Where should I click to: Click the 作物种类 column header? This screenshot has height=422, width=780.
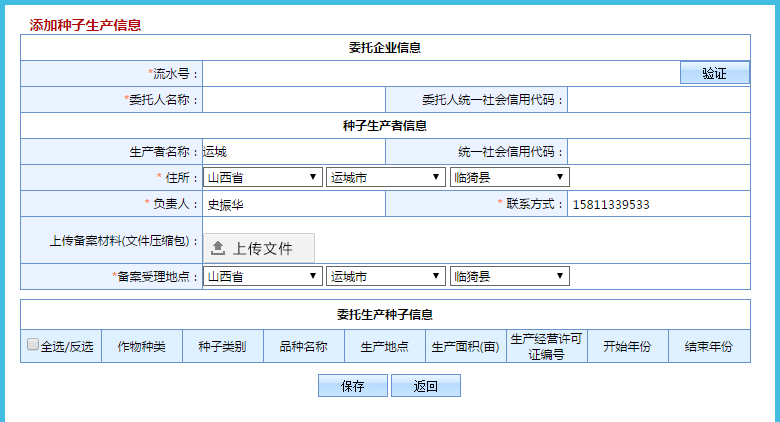point(142,346)
